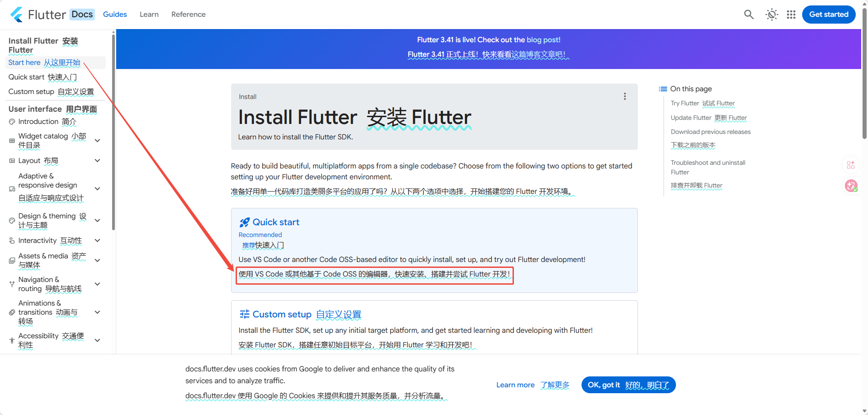Click the Recommended label under Quick start
Viewport: 868px width, 415px height.
click(x=260, y=235)
